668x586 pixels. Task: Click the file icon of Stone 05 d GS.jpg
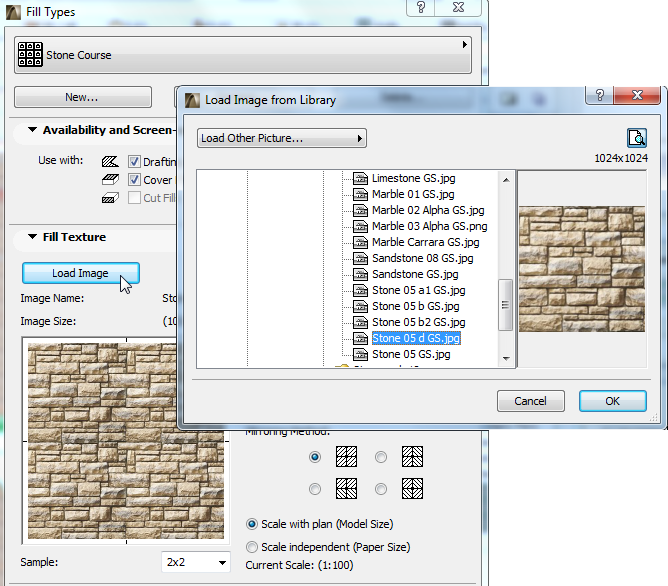[360, 338]
